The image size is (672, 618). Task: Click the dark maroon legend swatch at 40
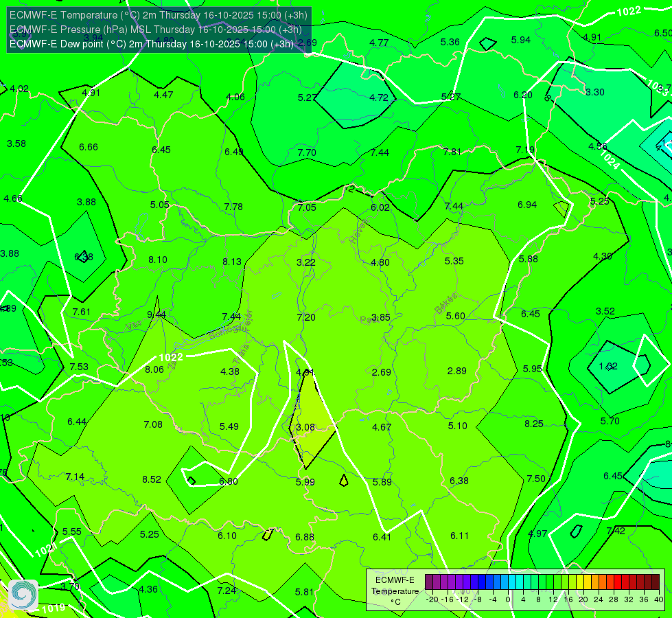pyautogui.click(x=656, y=582)
